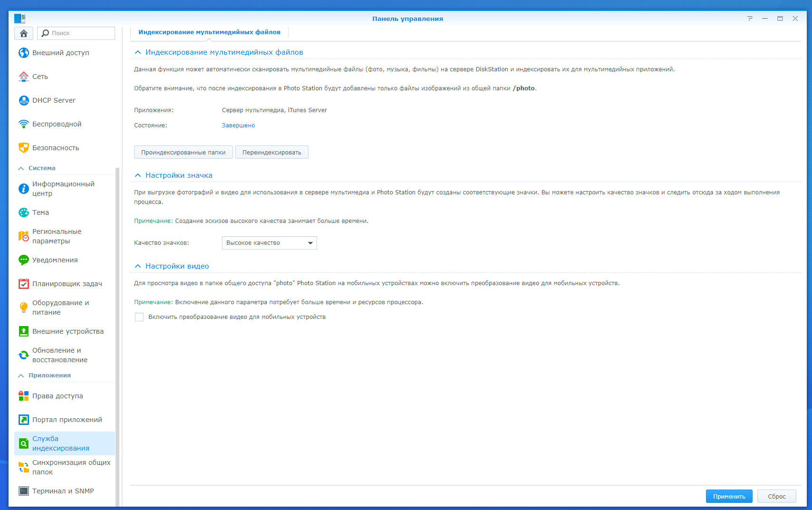
Task: Click the Завершено status link
Action: coord(238,125)
